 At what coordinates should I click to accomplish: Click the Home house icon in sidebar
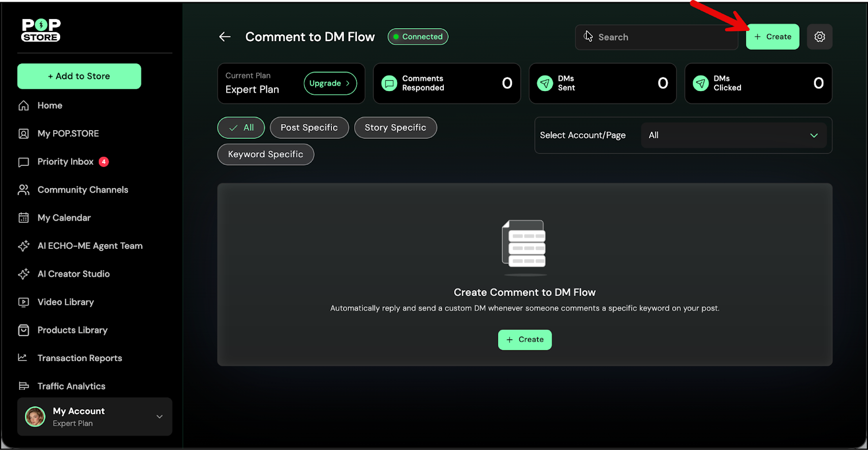[x=24, y=106]
